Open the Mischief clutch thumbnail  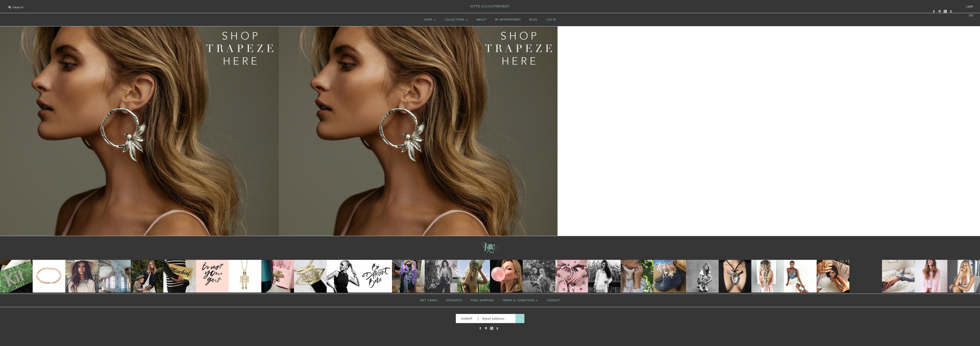[x=179, y=276]
